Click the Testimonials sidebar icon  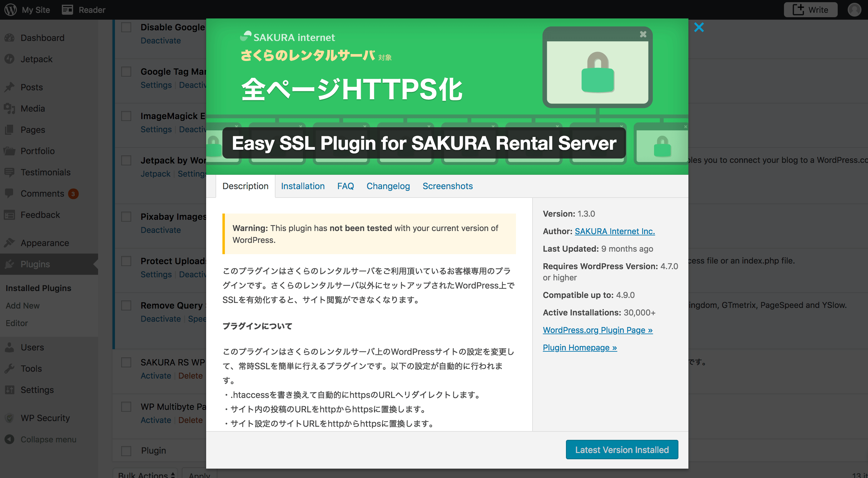pos(9,172)
